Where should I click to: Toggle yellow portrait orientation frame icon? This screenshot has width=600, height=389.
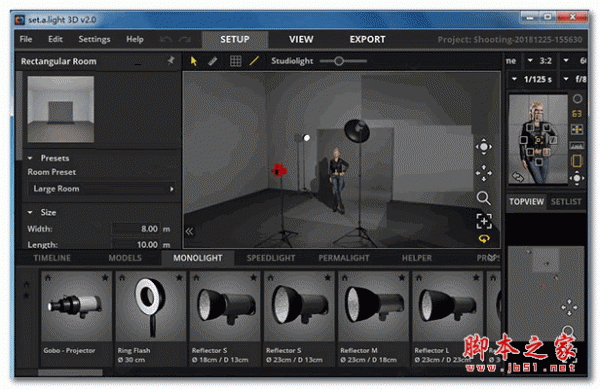577,161
